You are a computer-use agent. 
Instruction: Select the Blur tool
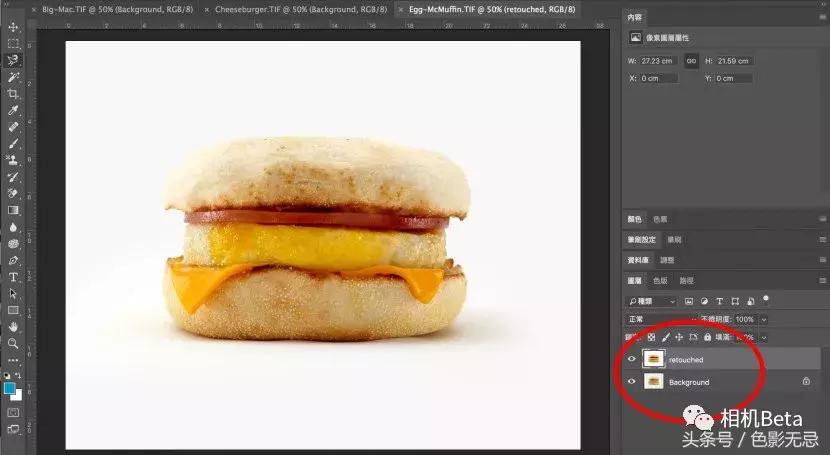click(x=13, y=227)
